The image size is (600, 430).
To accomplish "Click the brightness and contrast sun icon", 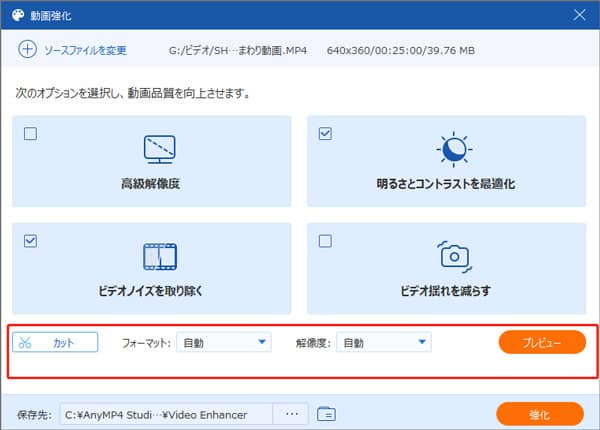I will click(x=453, y=149).
